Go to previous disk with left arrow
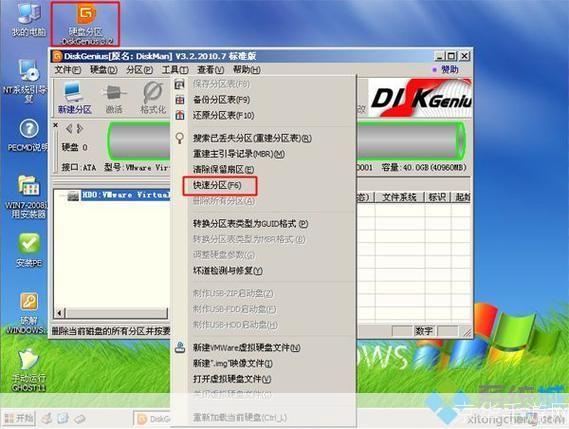The width and height of the screenshot is (569, 429). (69, 128)
